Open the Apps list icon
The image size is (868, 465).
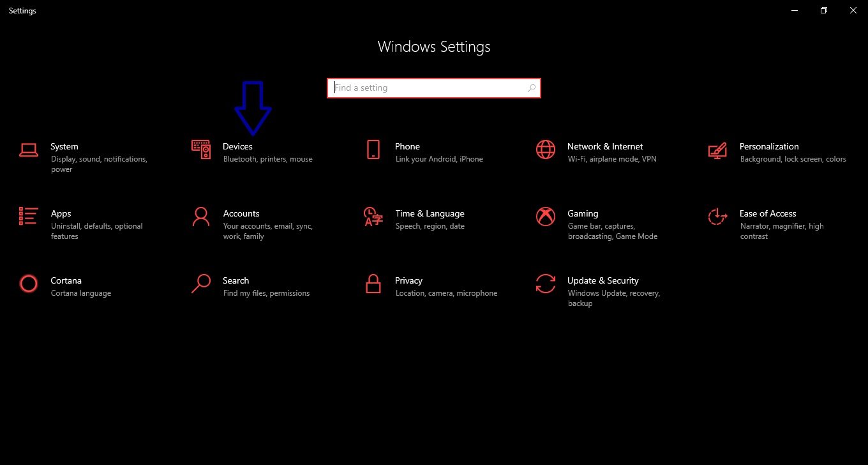tap(29, 216)
